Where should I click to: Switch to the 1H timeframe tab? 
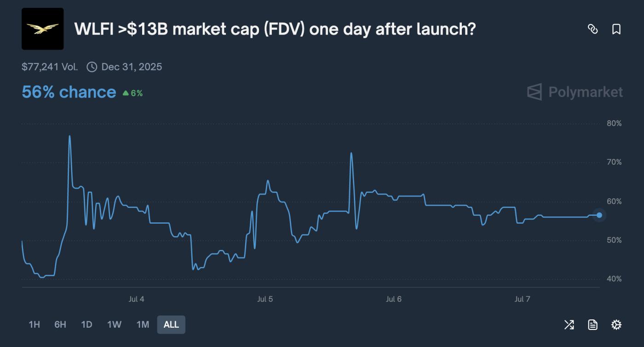point(34,324)
